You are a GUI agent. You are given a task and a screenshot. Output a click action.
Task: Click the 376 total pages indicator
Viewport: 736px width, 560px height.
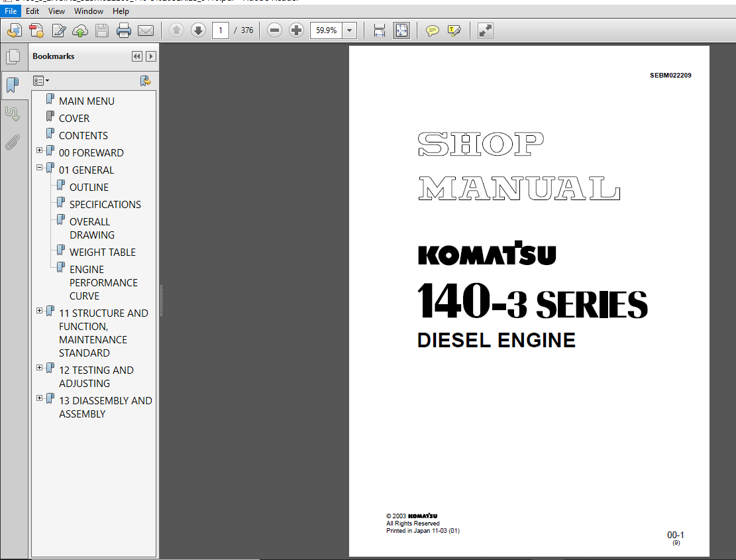click(247, 30)
